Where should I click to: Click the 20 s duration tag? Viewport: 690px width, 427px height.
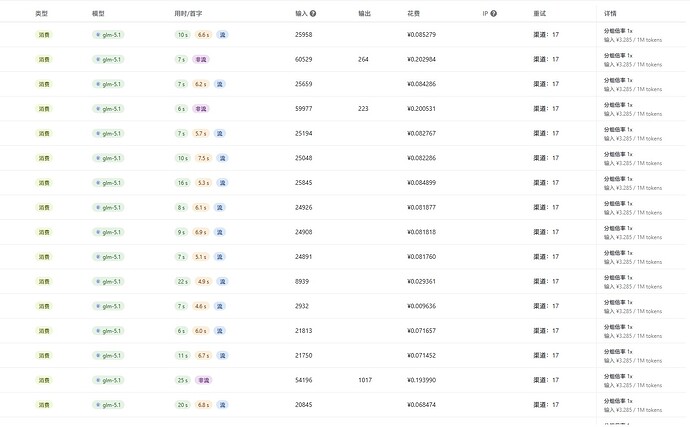tap(183, 405)
